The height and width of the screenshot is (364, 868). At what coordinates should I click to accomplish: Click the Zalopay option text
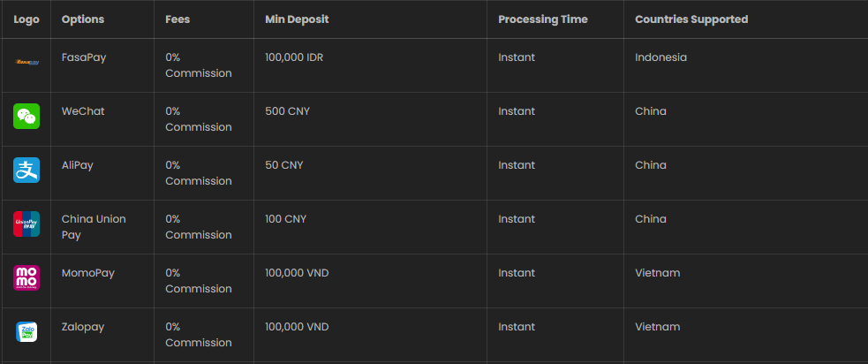coord(82,327)
